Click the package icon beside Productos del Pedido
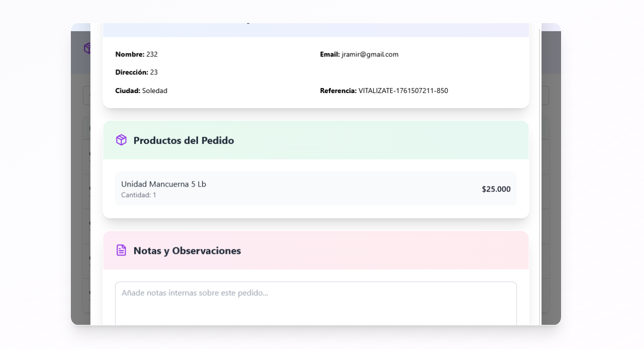 (x=121, y=140)
